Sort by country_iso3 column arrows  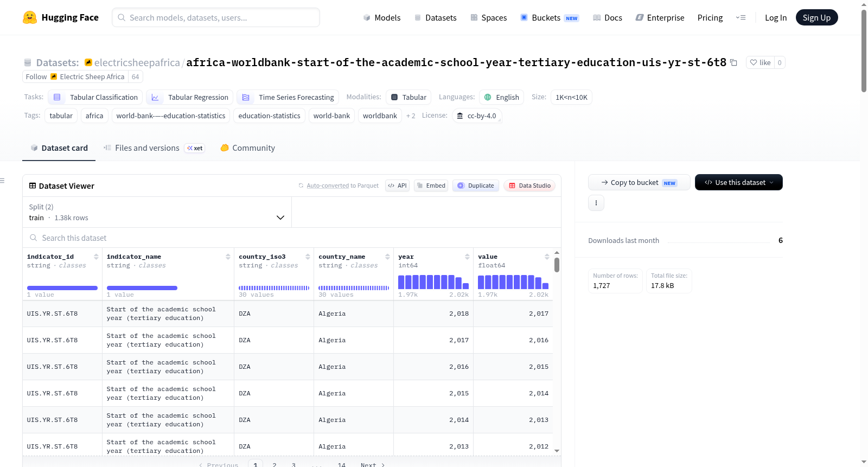(x=308, y=257)
